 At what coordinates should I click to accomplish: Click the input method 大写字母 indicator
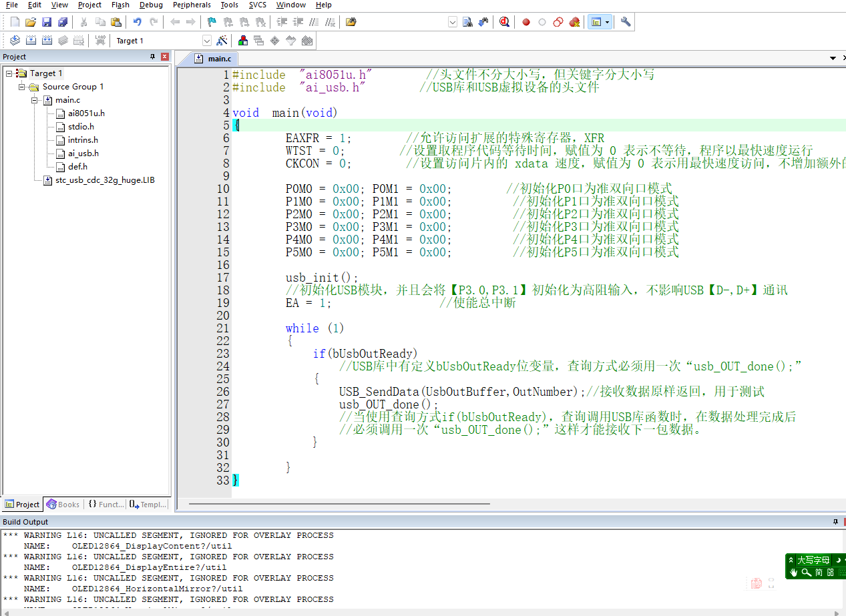click(x=812, y=560)
